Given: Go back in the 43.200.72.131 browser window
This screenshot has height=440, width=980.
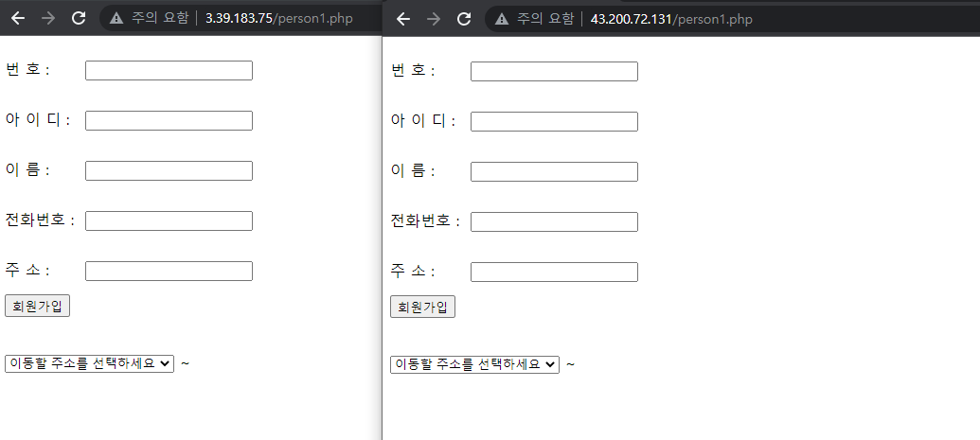Looking at the screenshot, I should tap(403, 19).
